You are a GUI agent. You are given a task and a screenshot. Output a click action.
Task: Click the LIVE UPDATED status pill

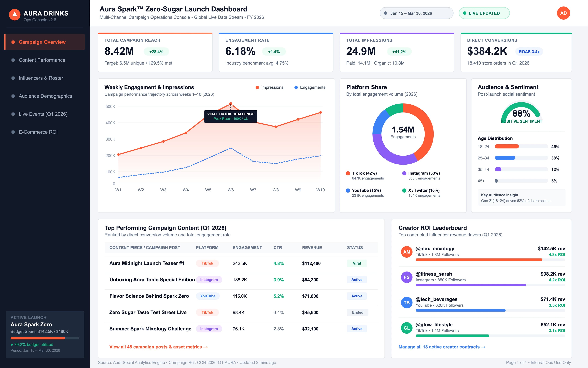pyautogui.click(x=484, y=13)
